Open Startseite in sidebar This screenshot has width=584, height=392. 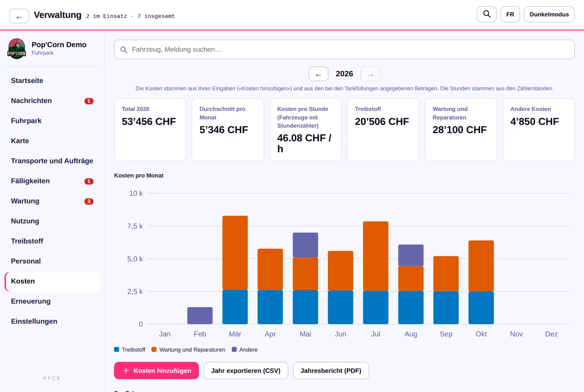point(52,81)
